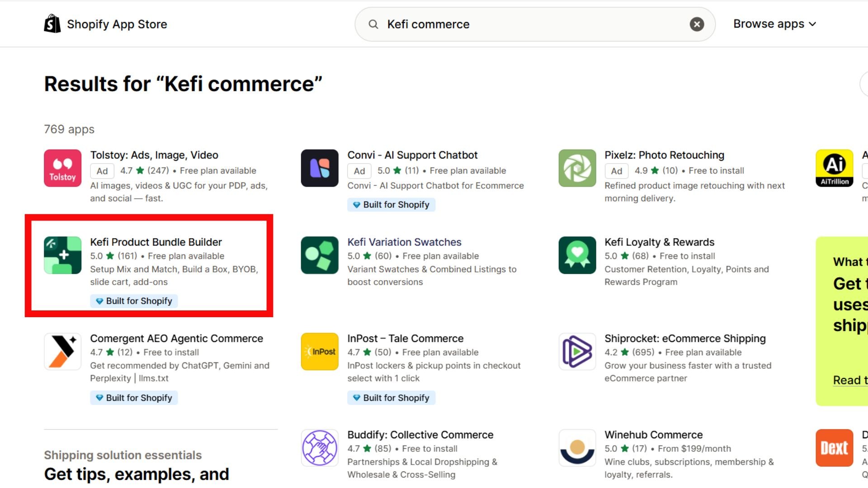
Task: Click Kefi Variation Swatches description text
Action: tap(432, 275)
